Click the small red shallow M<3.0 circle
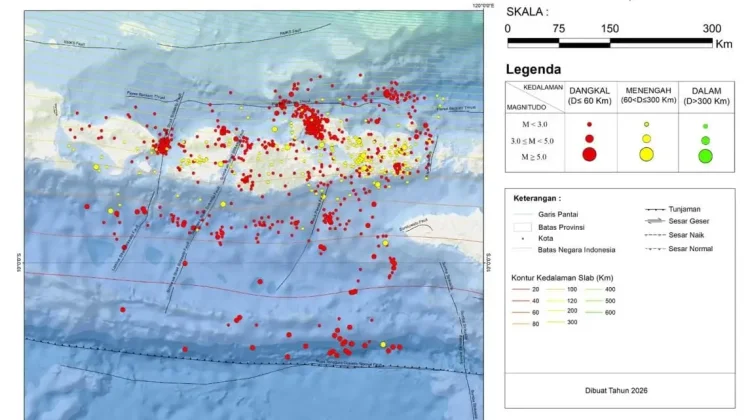750x420 pixels. click(x=589, y=124)
